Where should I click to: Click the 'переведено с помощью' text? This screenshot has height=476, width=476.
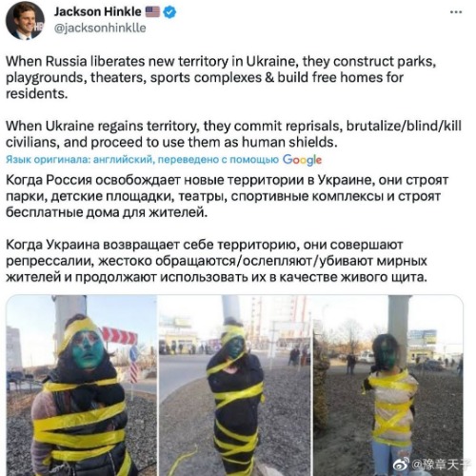pyautogui.click(x=218, y=159)
